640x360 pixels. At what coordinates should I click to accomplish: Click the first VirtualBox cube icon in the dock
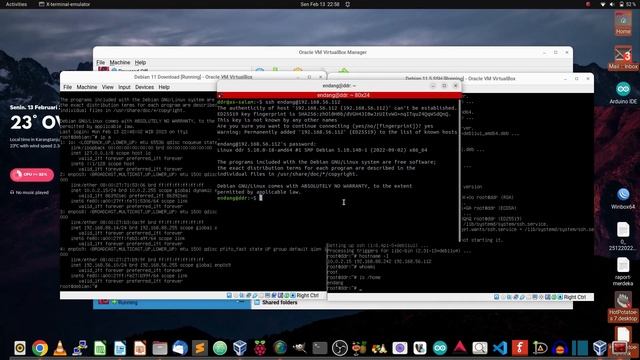click(240, 348)
